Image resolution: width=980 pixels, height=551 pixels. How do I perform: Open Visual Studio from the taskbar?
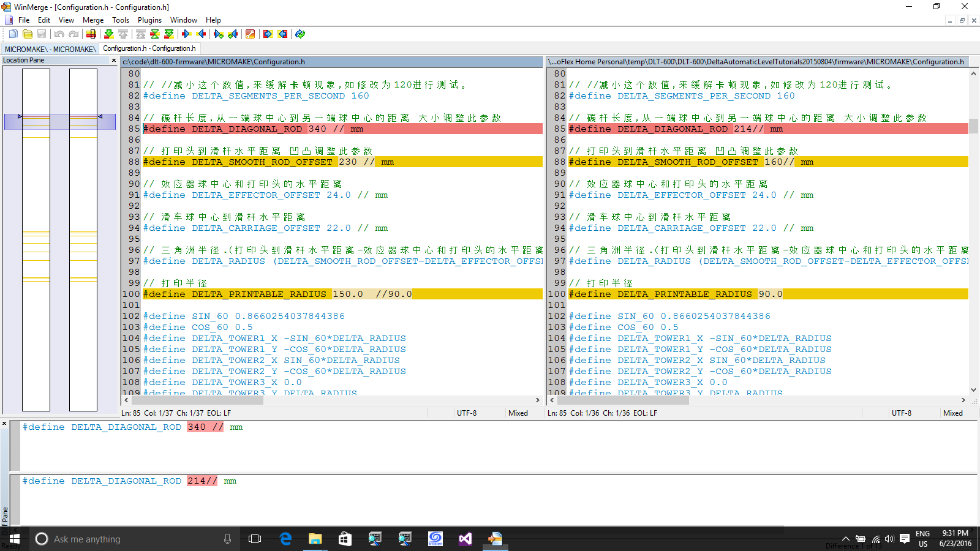click(x=466, y=539)
